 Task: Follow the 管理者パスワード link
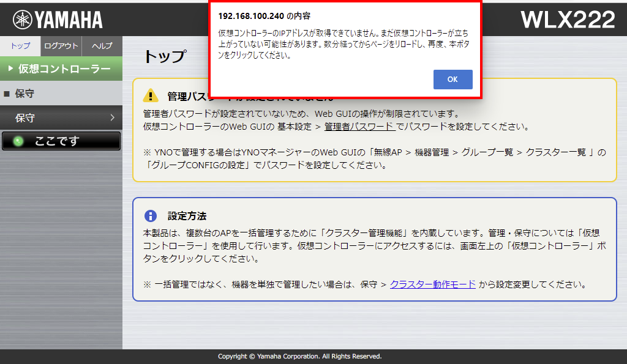click(x=359, y=127)
